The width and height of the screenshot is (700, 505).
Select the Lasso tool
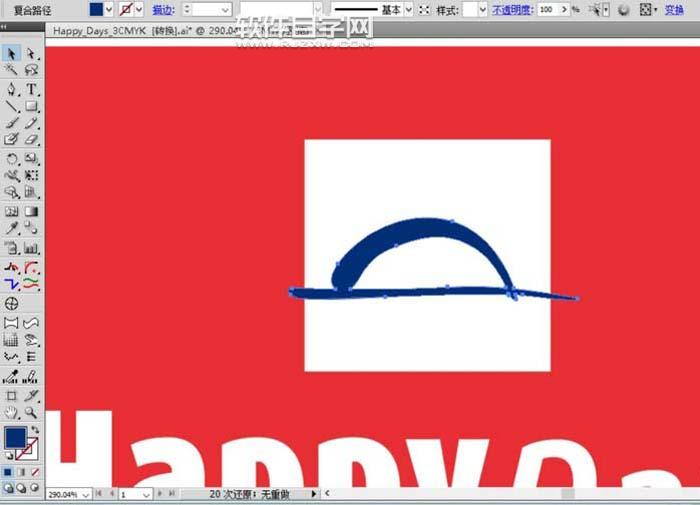click(x=31, y=70)
